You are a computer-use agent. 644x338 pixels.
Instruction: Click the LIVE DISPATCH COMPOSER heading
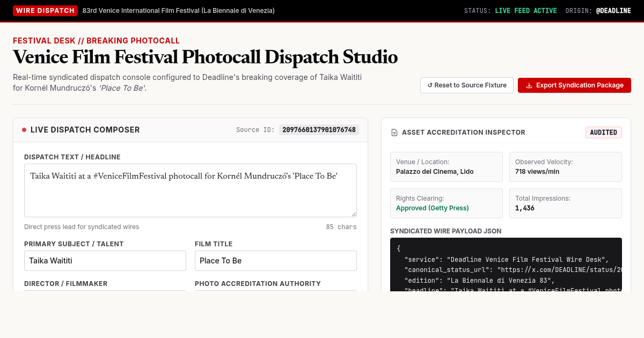pyautogui.click(x=85, y=130)
